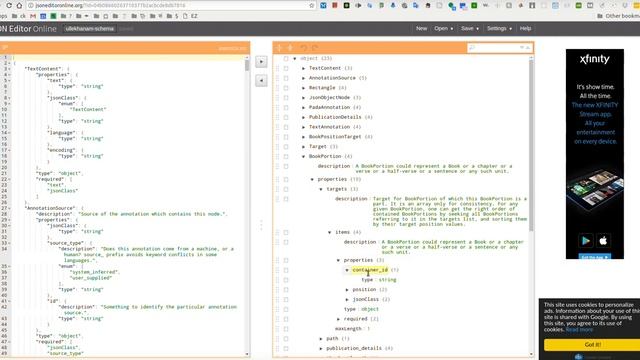
Task: Open Google Play store badge in ad
Action: pos(586,240)
